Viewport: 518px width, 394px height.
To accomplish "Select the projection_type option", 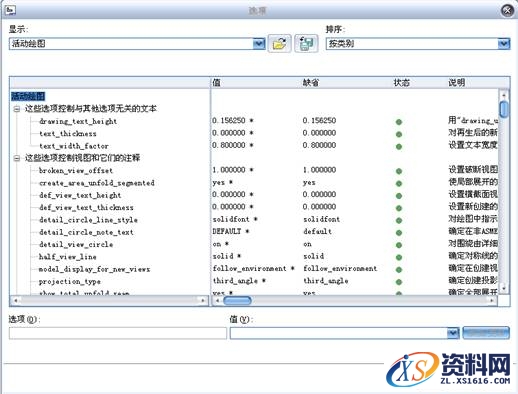I will click(70, 281).
